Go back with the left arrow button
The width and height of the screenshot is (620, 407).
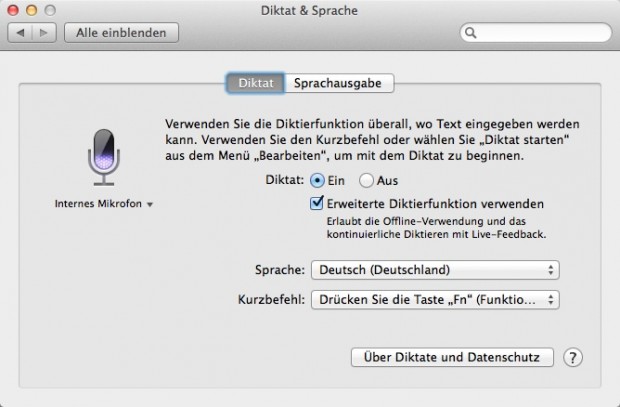(x=20, y=33)
